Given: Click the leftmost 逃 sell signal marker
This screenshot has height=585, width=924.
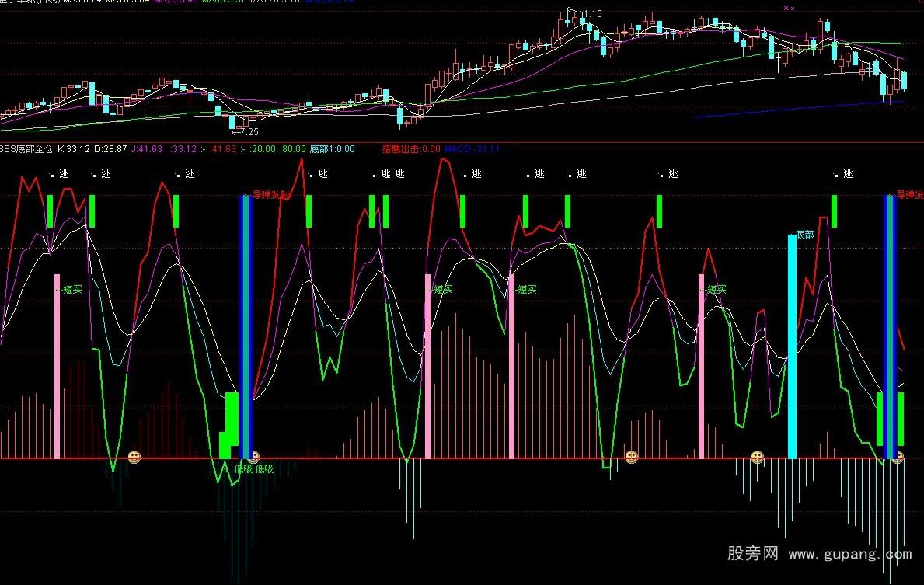Looking at the screenshot, I should point(64,174).
